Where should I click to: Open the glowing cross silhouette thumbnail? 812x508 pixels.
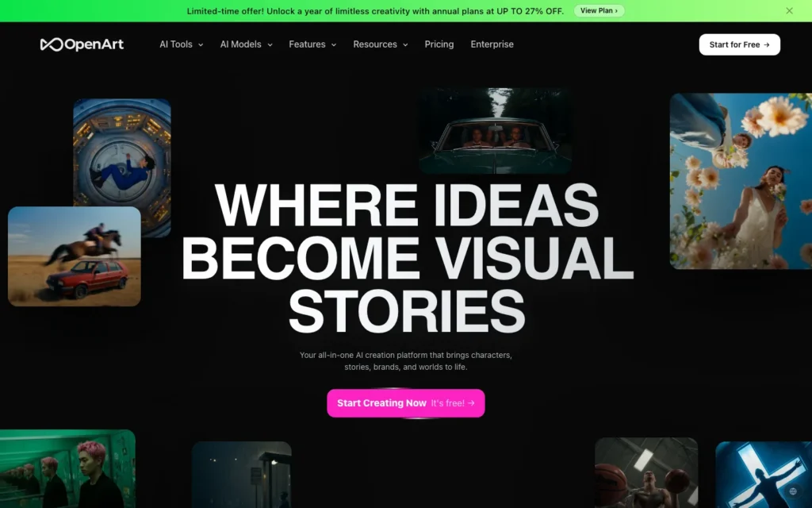tap(764, 475)
